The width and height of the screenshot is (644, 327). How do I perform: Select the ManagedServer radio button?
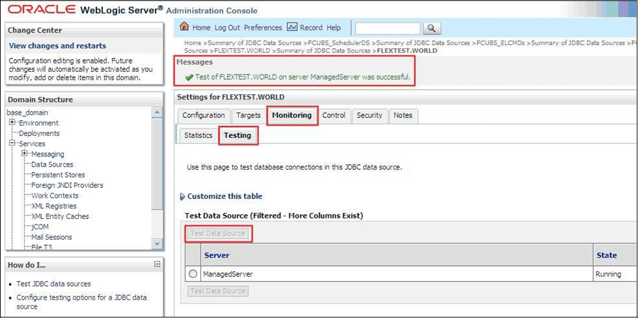(193, 274)
